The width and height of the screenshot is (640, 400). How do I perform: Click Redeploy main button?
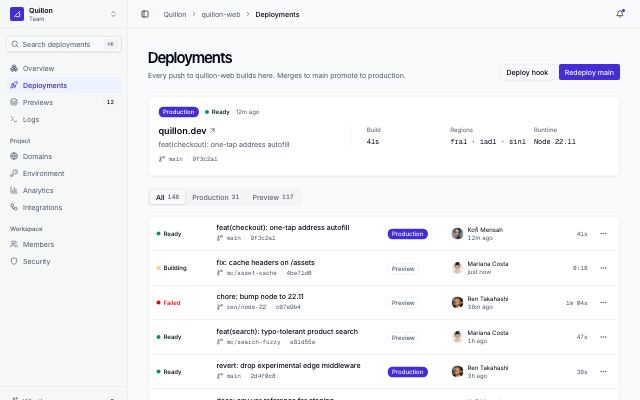[x=589, y=72]
